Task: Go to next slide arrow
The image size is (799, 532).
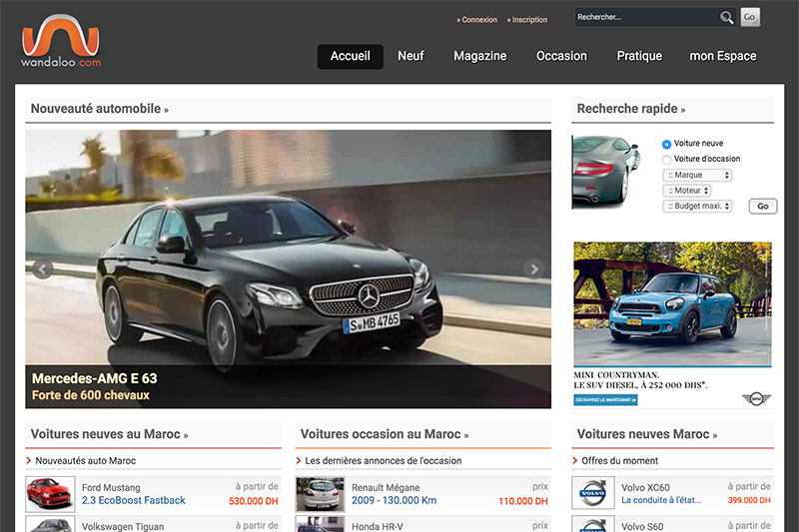Action: pos(533,268)
